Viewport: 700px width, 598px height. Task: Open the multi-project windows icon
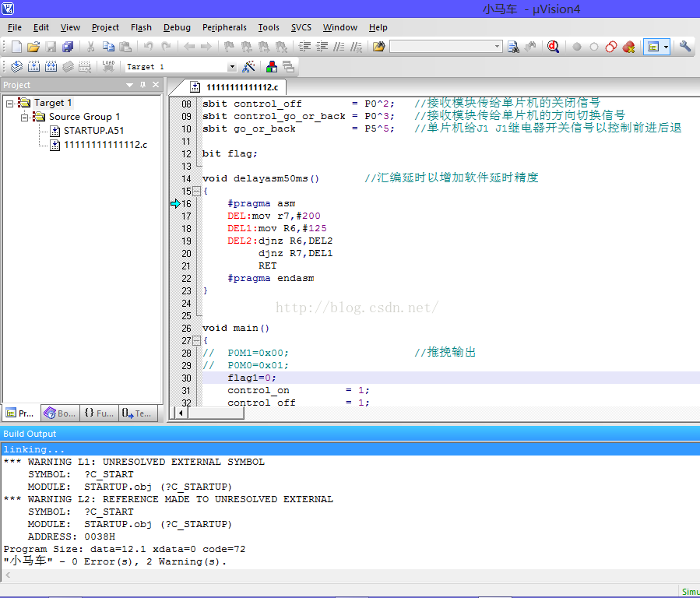pyautogui.click(x=288, y=66)
